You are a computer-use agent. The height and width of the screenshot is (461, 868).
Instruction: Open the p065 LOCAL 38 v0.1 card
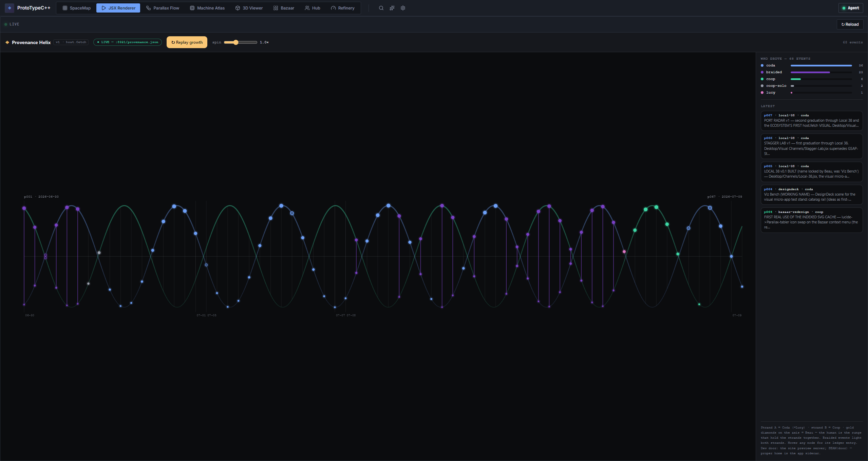812,172
